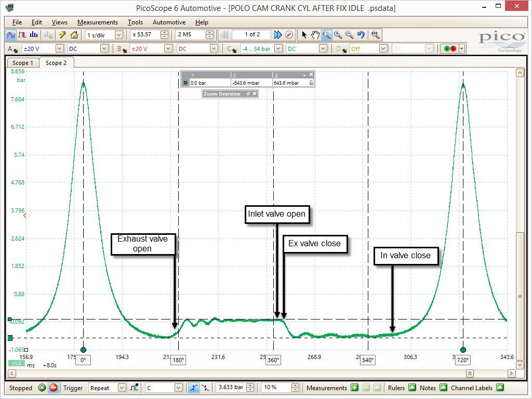Open the Automotive menu
532x399 pixels.
point(169,22)
